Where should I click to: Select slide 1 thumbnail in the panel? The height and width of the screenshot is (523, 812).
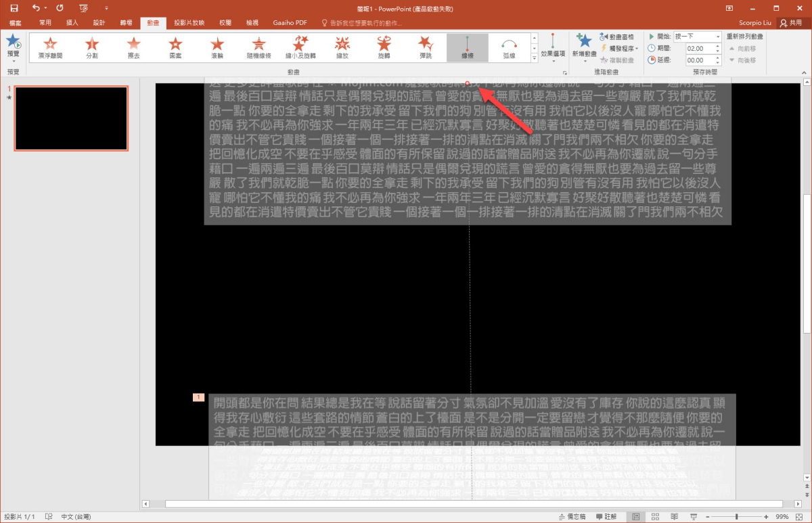(71, 118)
